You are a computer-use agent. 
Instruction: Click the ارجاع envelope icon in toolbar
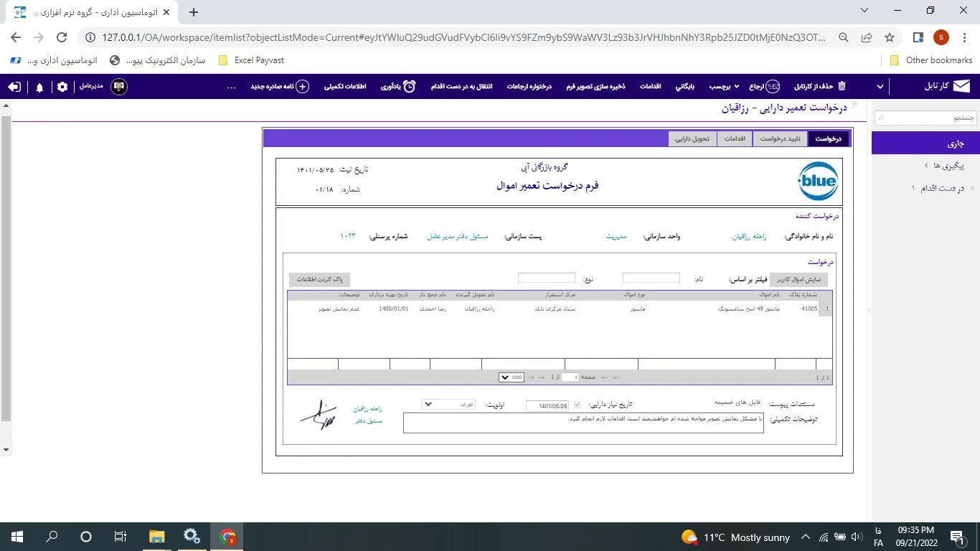click(773, 86)
